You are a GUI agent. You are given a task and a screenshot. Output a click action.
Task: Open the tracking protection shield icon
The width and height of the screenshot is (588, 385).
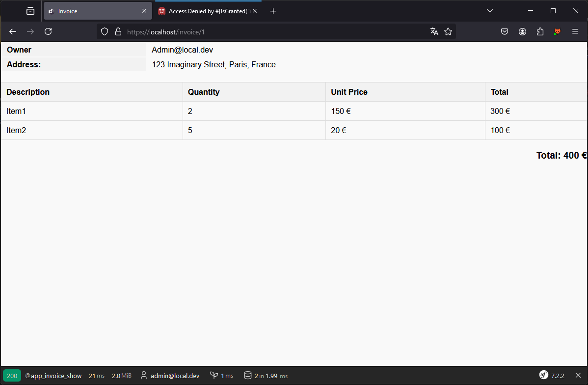[104, 31]
